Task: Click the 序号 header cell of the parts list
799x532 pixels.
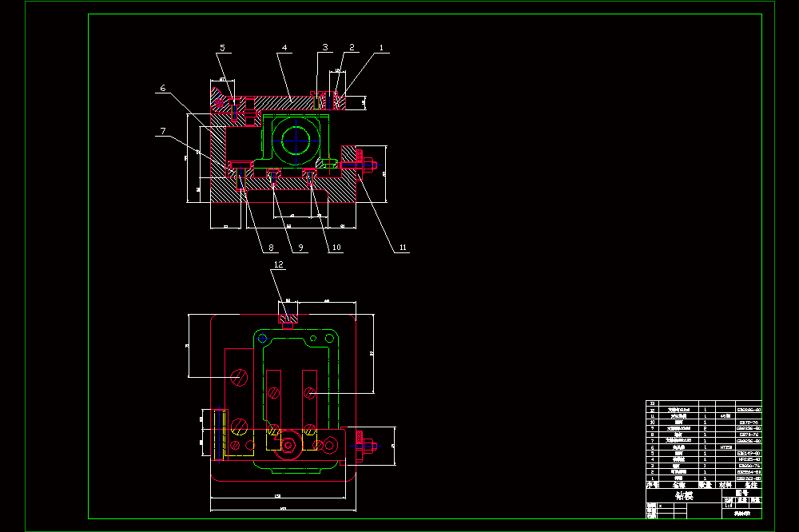Action: (652, 485)
